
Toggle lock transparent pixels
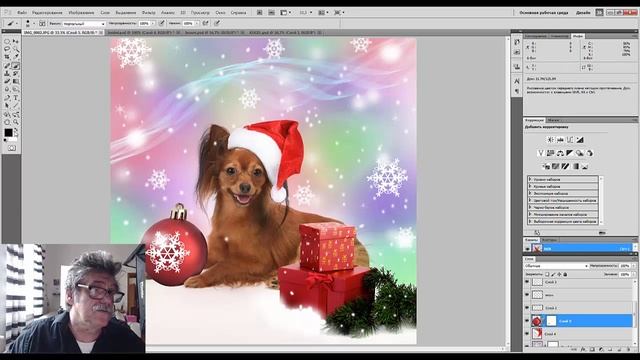(547, 274)
